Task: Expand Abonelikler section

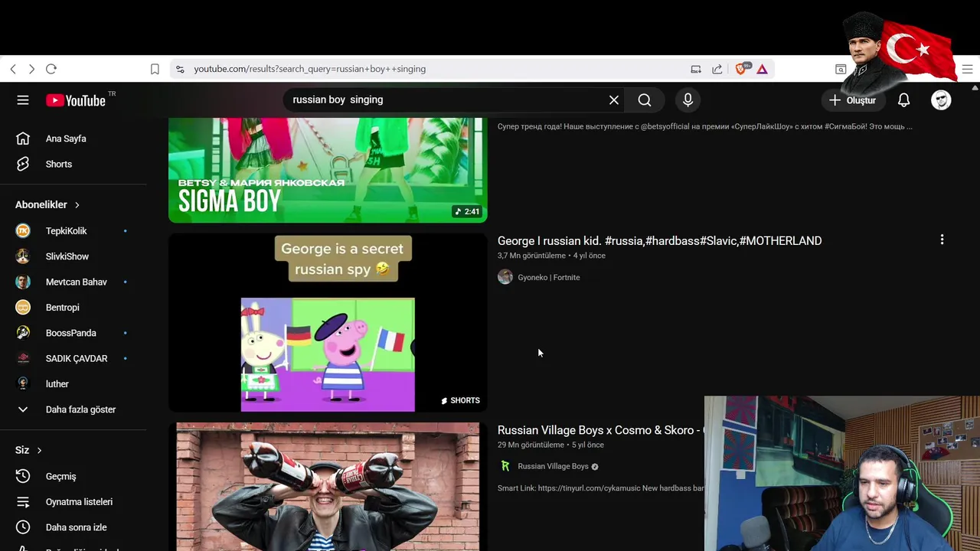Action: [47, 204]
